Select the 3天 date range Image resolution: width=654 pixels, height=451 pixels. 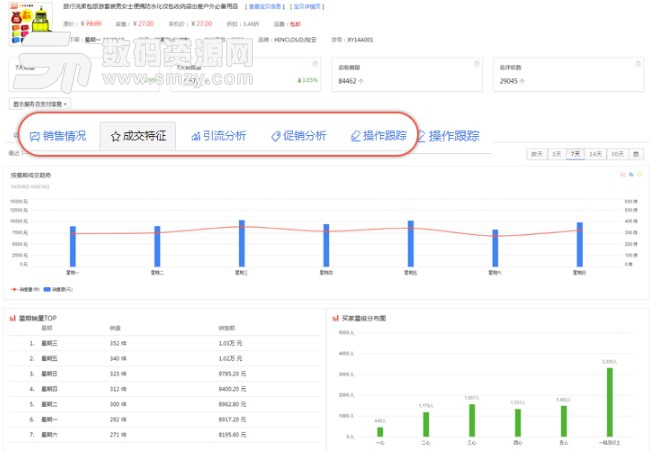click(x=556, y=154)
